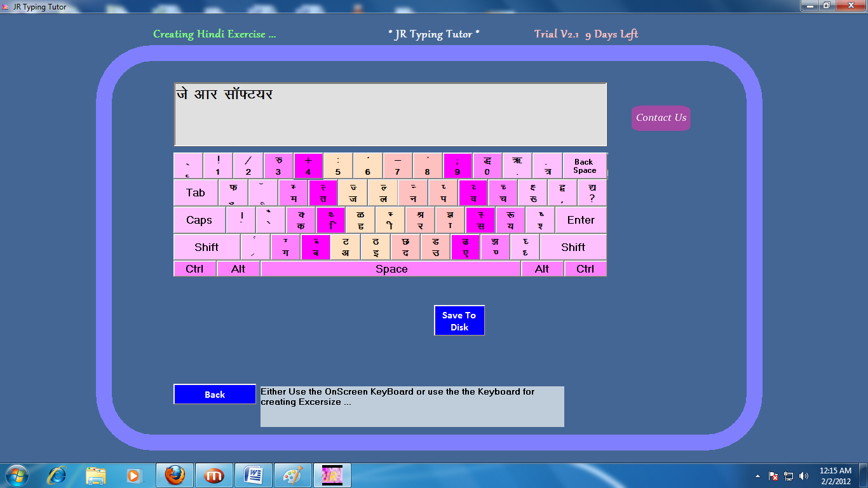Viewport: 868px width, 488px height.
Task: Click the number 7 key
Action: 397,166
